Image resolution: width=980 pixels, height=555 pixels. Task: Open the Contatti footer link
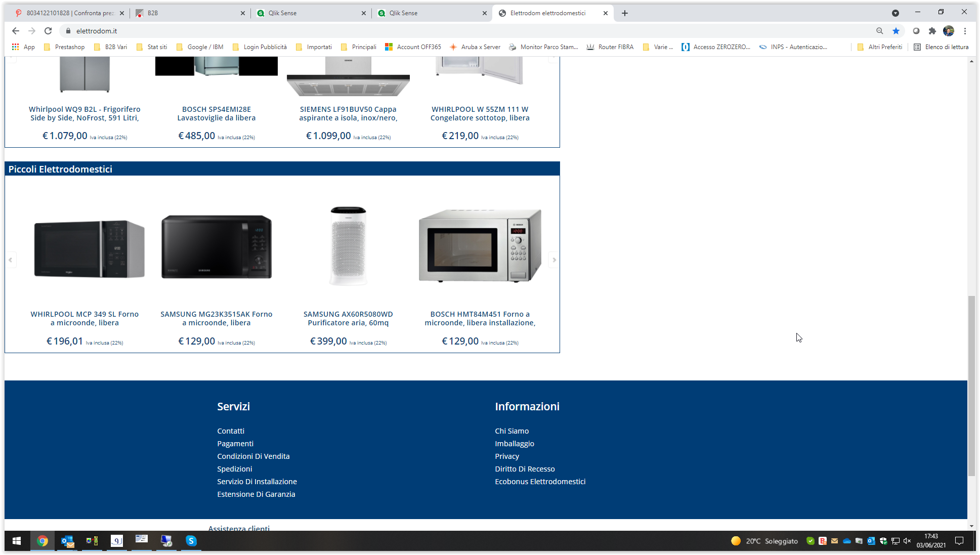(x=231, y=431)
